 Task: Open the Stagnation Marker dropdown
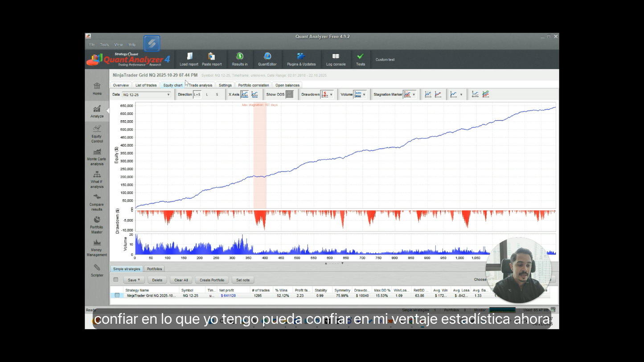(x=410, y=94)
